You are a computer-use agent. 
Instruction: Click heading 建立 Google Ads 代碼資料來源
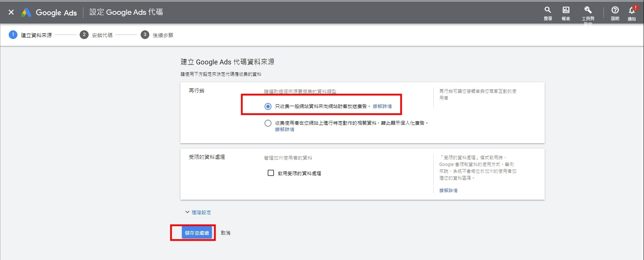(227, 62)
